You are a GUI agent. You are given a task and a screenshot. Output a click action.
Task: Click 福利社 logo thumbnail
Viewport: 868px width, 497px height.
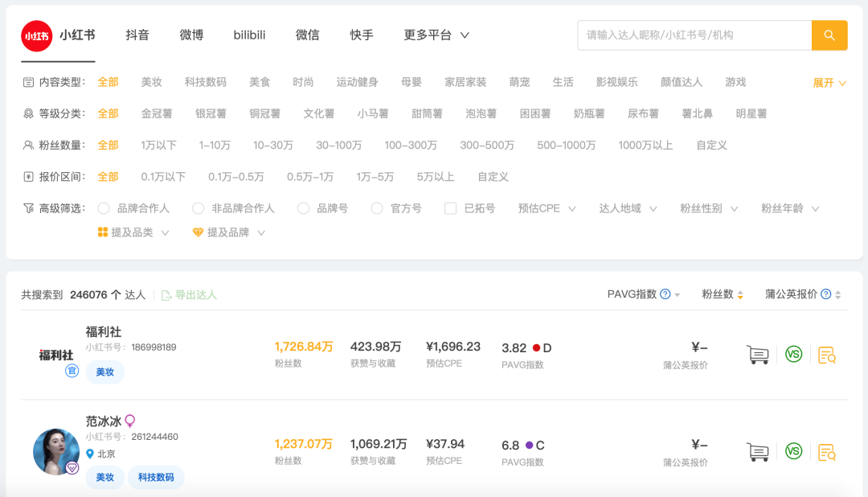click(56, 355)
